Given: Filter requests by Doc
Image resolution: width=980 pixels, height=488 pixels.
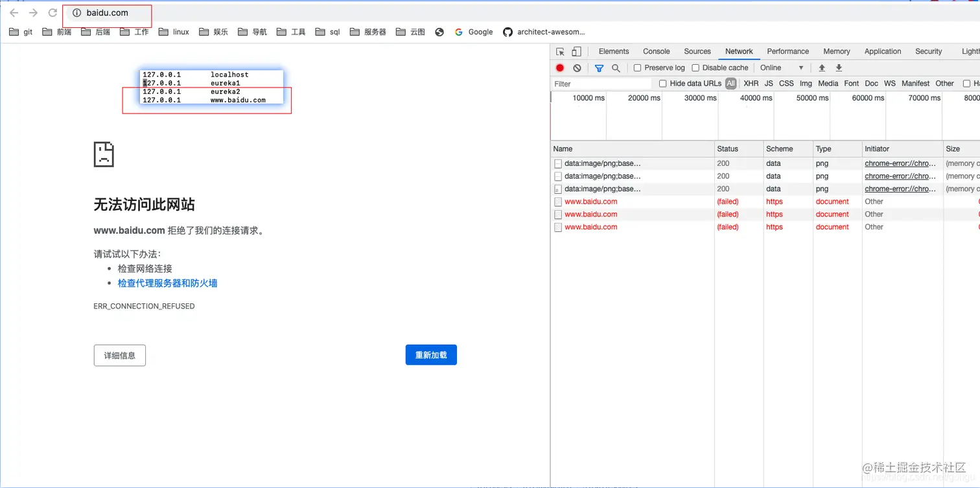Looking at the screenshot, I should [872, 84].
